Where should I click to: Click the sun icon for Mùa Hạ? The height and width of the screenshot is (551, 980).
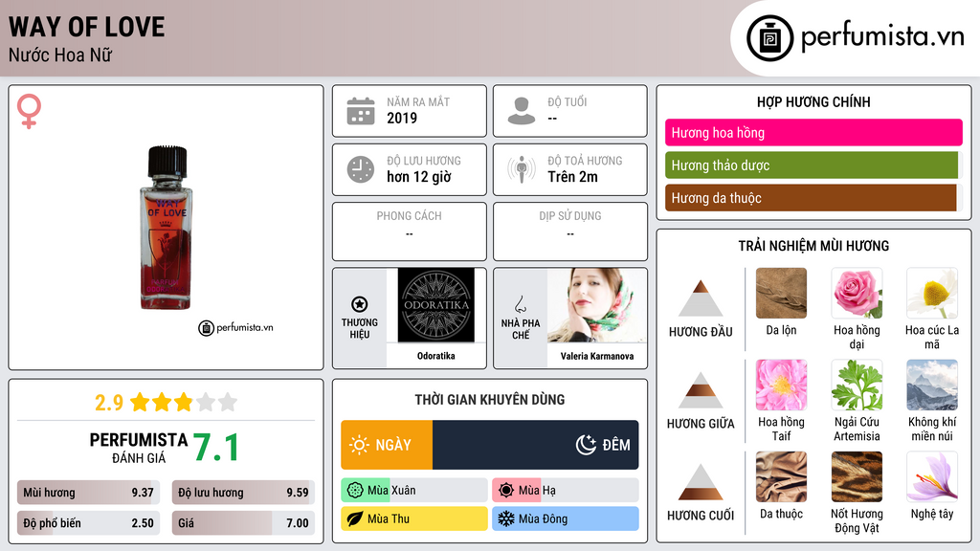click(x=506, y=491)
